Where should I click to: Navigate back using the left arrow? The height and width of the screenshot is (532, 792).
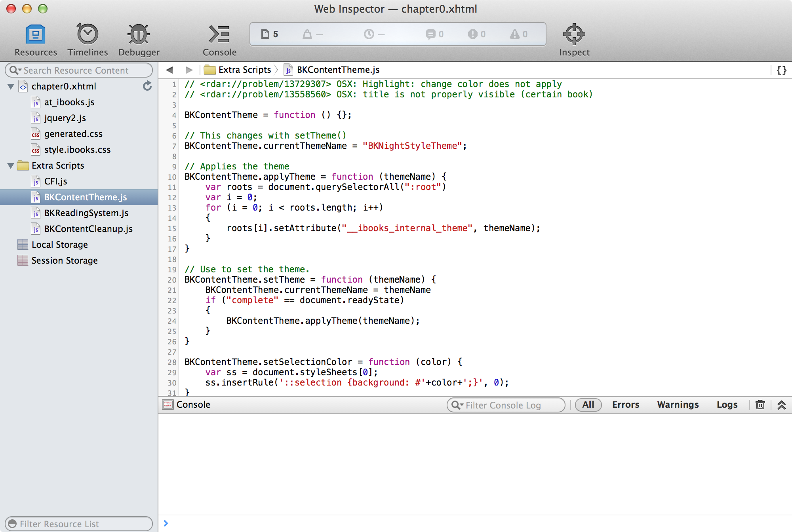[x=169, y=70]
